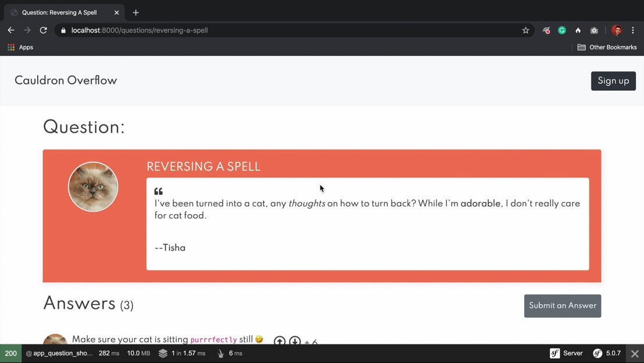644x363 pixels.
Task: Open the 282 ms performance panel
Action: tap(109, 354)
